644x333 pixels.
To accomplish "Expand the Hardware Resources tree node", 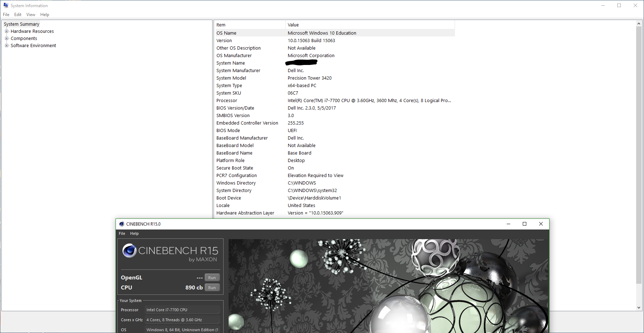I will tap(6, 31).
